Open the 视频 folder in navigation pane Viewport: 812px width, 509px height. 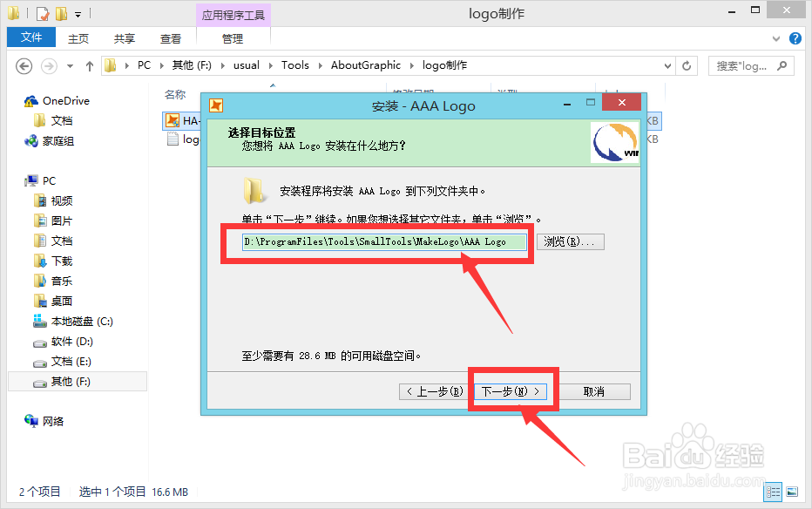[x=62, y=201]
